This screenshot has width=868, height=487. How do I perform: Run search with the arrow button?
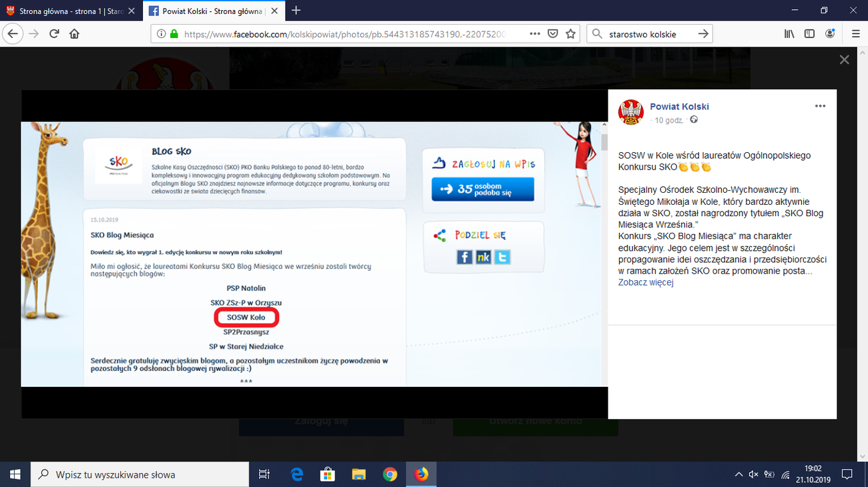(x=703, y=33)
